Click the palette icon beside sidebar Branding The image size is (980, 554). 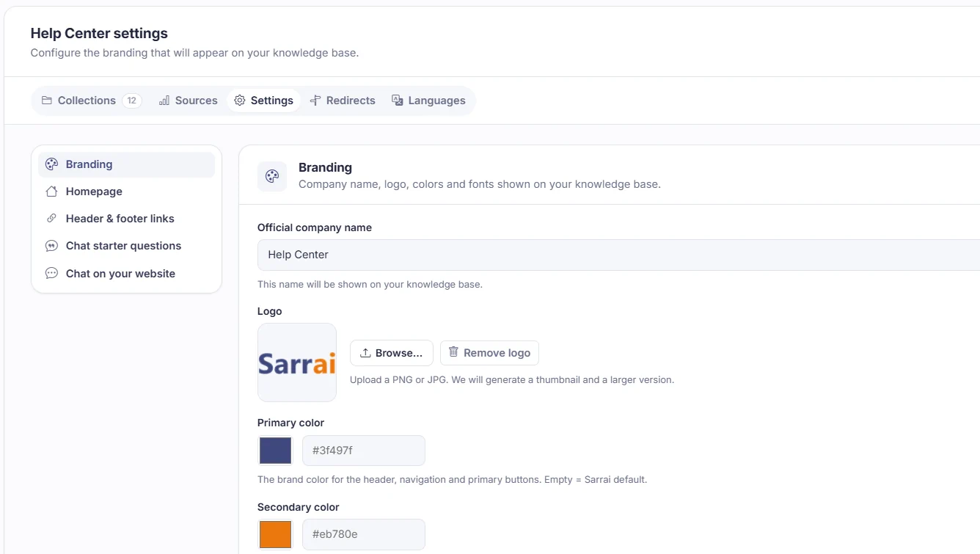click(51, 164)
